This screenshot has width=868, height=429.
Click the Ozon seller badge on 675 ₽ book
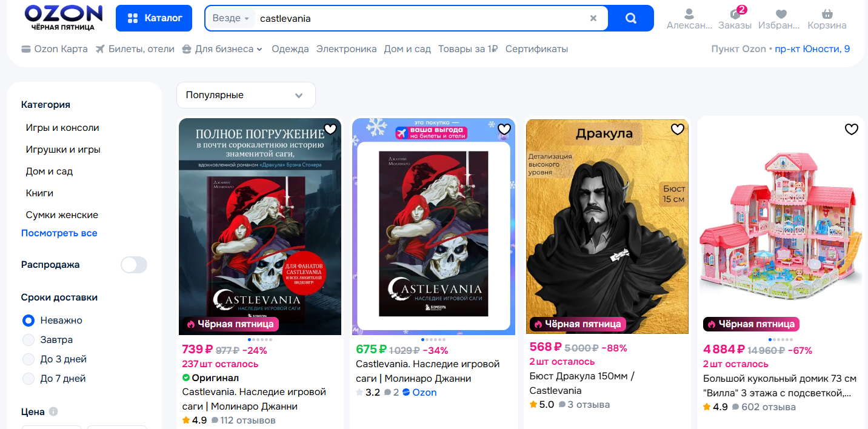coord(419,392)
